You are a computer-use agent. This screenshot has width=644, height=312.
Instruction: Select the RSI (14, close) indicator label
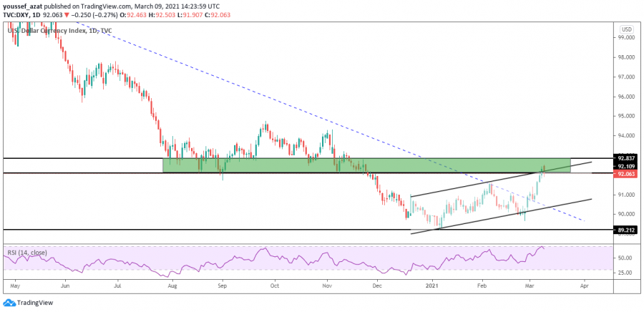coord(30,252)
